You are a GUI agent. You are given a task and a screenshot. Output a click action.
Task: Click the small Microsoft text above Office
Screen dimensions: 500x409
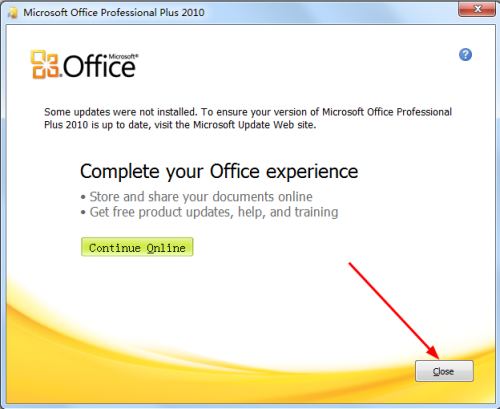coord(123,56)
